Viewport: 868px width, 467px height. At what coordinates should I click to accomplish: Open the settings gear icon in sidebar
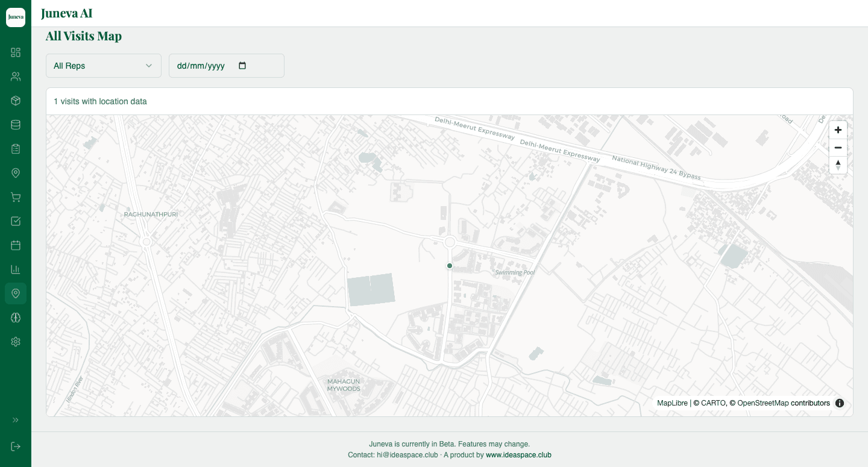coord(16,342)
